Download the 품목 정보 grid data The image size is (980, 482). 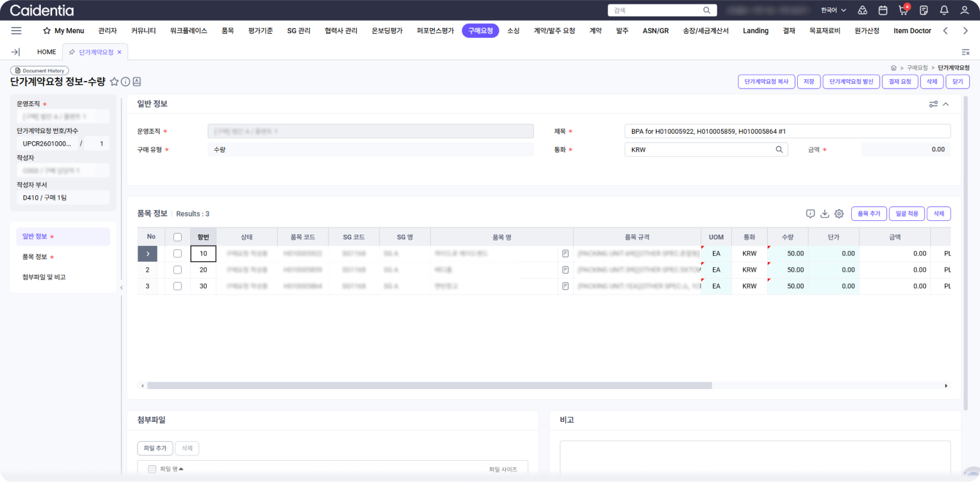(825, 214)
